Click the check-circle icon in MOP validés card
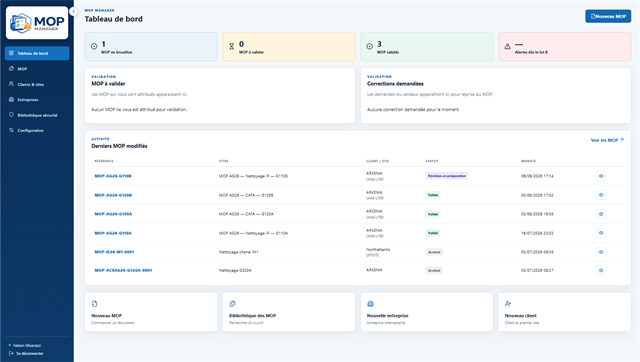Image resolution: width=640 pixels, height=362 pixels. [x=369, y=47]
